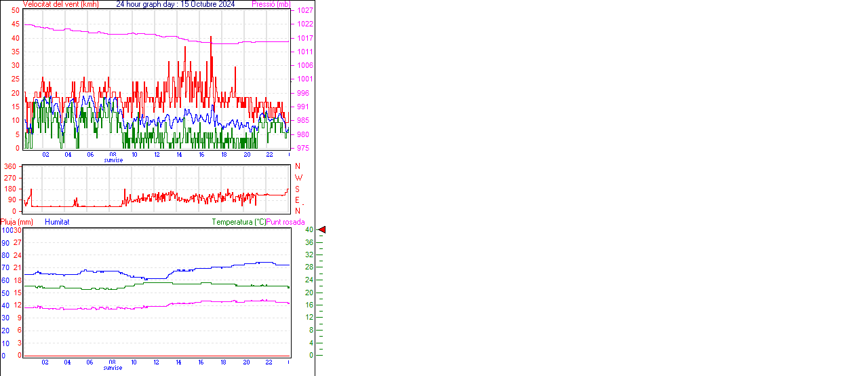The image size is (868, 376).
Task: Click the blue 'Humitat' legend label
Action: pyautogui.click(x=57, y=222)
